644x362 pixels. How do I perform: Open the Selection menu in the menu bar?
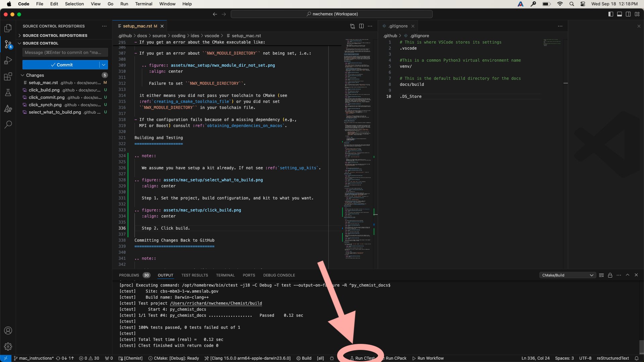(x=74, y=4)
